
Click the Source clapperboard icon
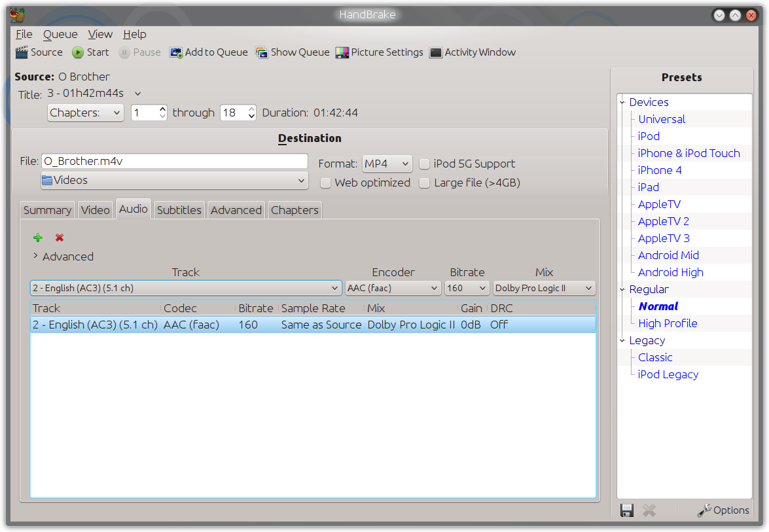click(x=22, y=52)
